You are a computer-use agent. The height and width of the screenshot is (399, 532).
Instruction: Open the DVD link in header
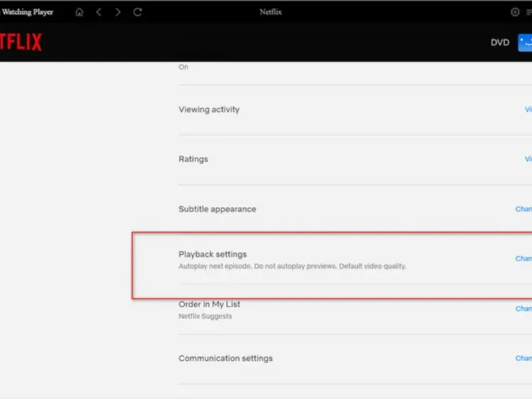pos(500,43)
